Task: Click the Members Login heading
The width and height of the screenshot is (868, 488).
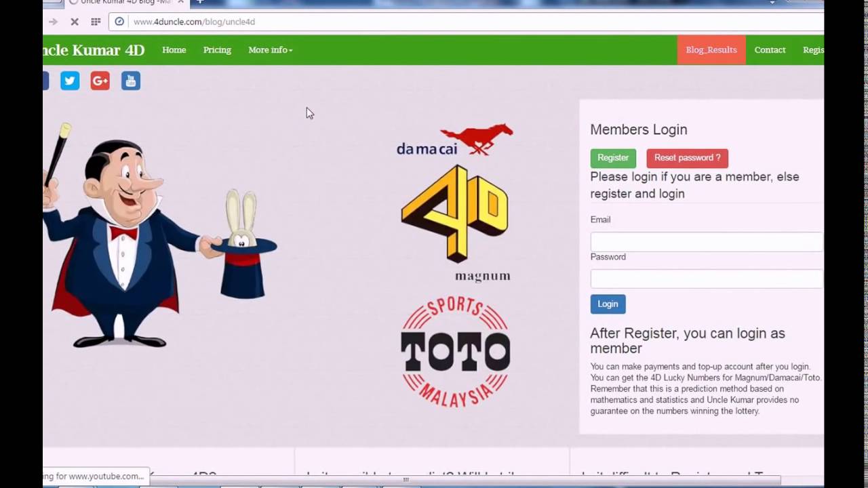Action: tap(639, 129)
